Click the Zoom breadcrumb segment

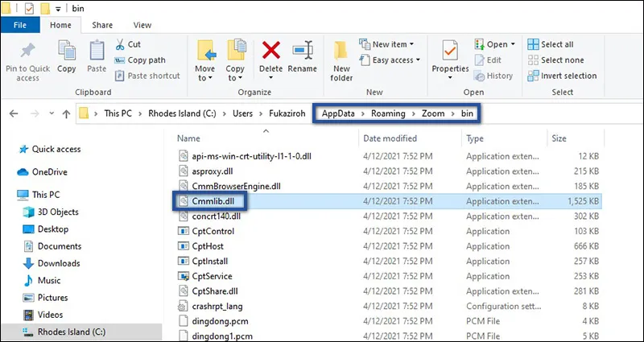point(433,113)
